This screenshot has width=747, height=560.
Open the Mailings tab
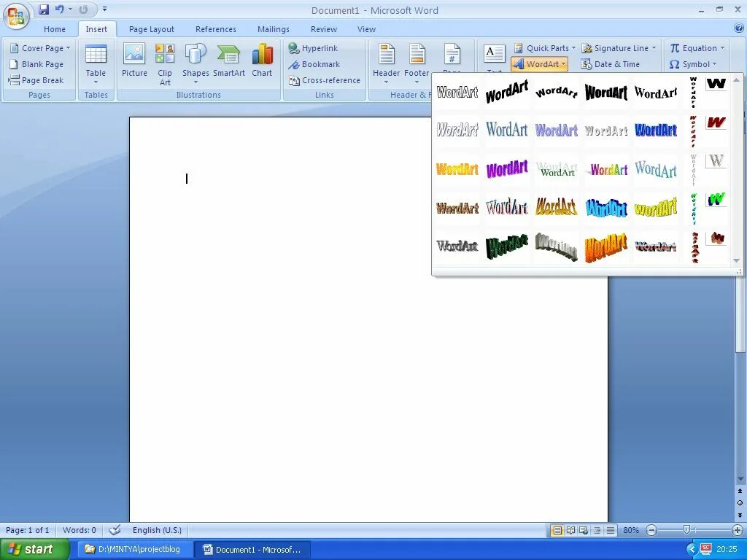click(274, 29)
